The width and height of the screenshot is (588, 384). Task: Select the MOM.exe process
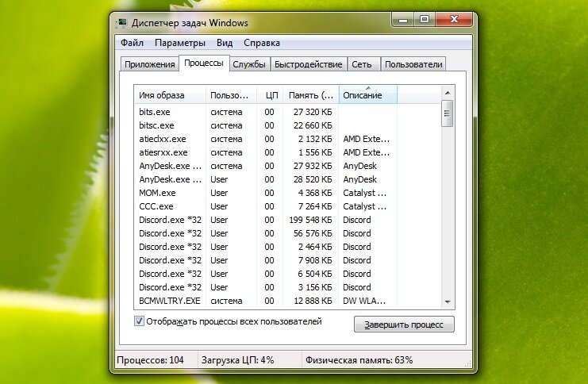coord(287,193)
